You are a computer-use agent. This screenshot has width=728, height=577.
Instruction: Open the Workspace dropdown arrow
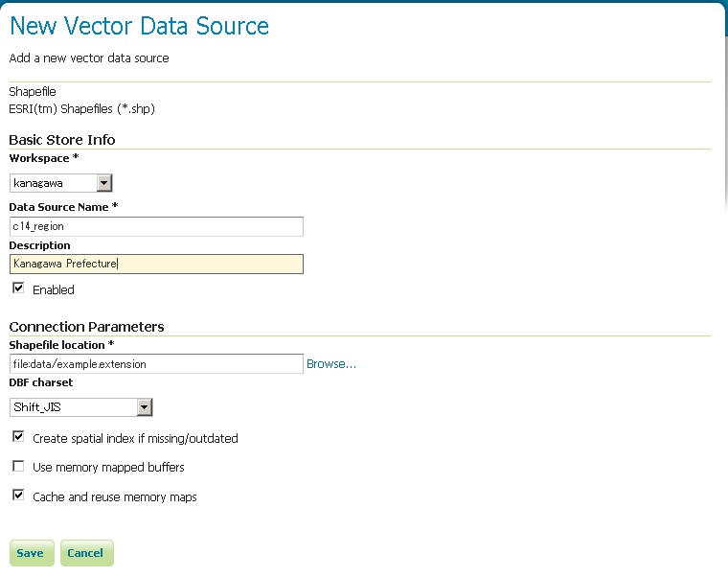coord(104,183)
